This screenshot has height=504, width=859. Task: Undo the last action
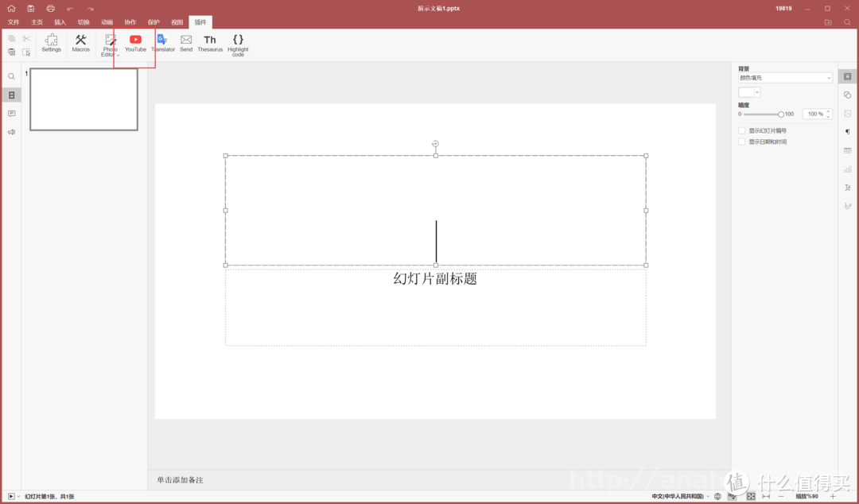(70, 9)
